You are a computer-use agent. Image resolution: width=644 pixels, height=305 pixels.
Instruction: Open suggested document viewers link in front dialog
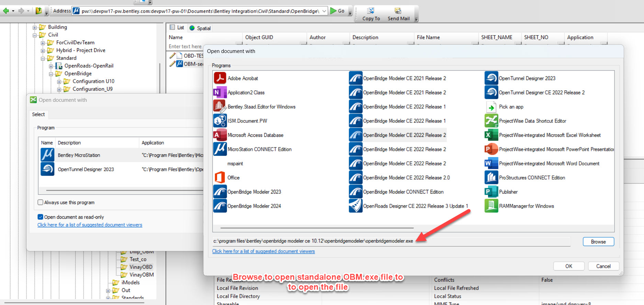coord(263,251)
